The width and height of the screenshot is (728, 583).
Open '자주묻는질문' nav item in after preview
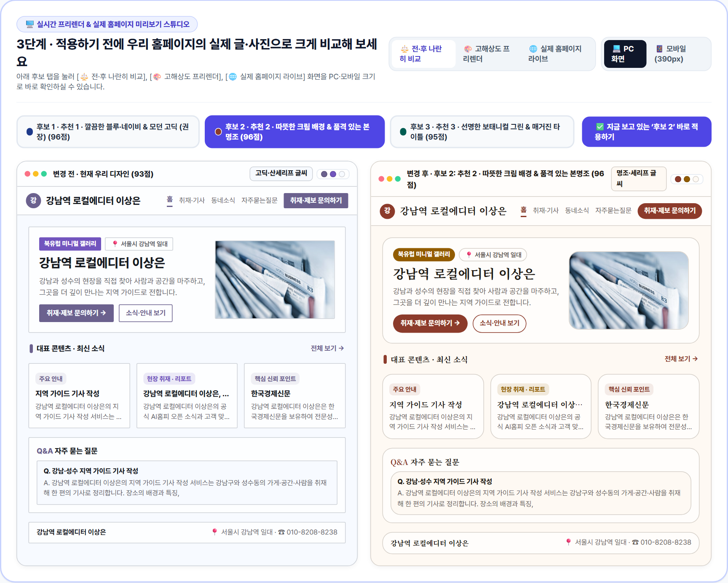point(613,211)
